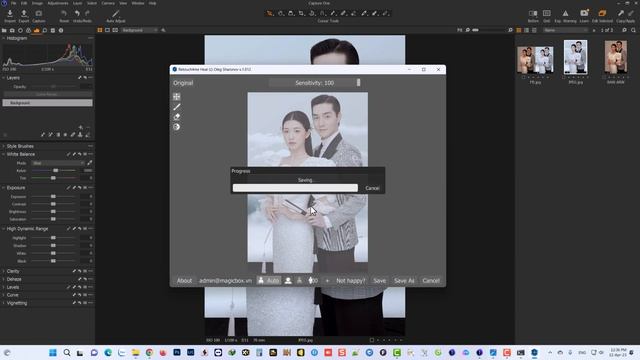Click the Save button in RetouchMe

pyautogui.click(x=379, y=280)
